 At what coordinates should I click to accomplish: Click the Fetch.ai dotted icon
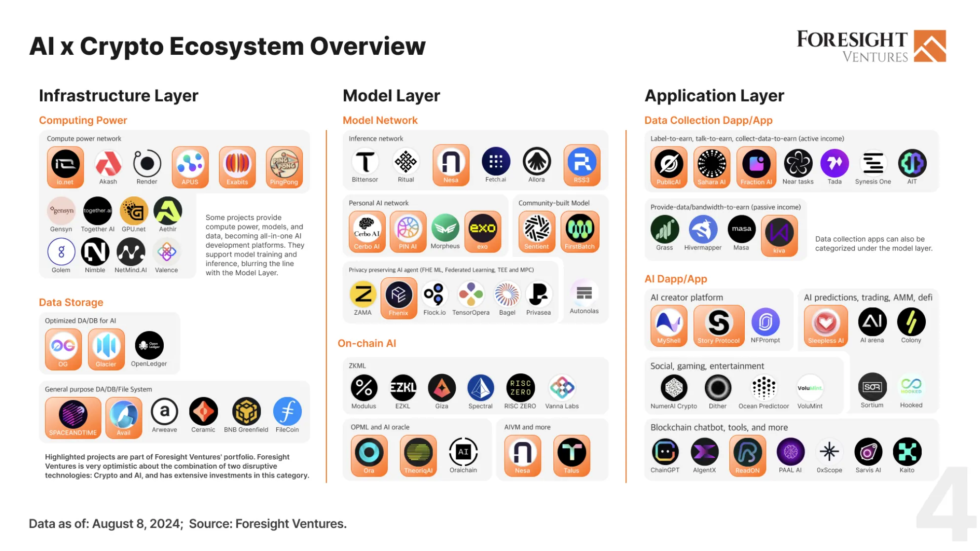(x=496, y=161)
